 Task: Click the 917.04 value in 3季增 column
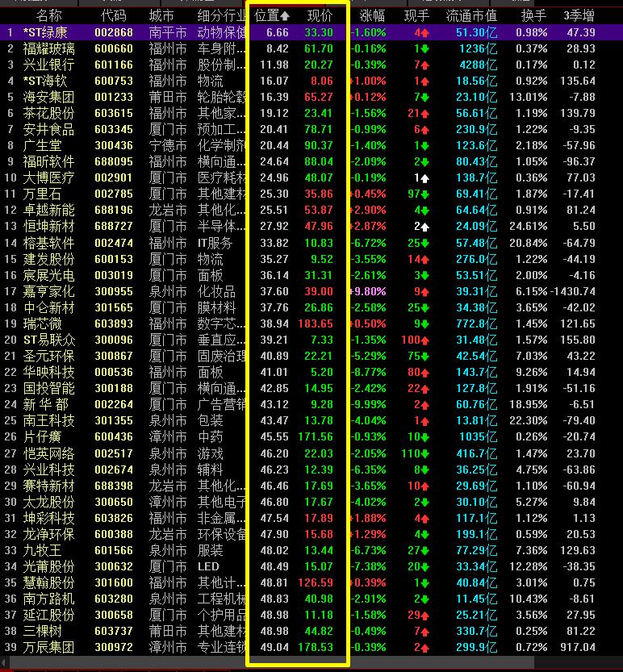[x=577, y=648]
